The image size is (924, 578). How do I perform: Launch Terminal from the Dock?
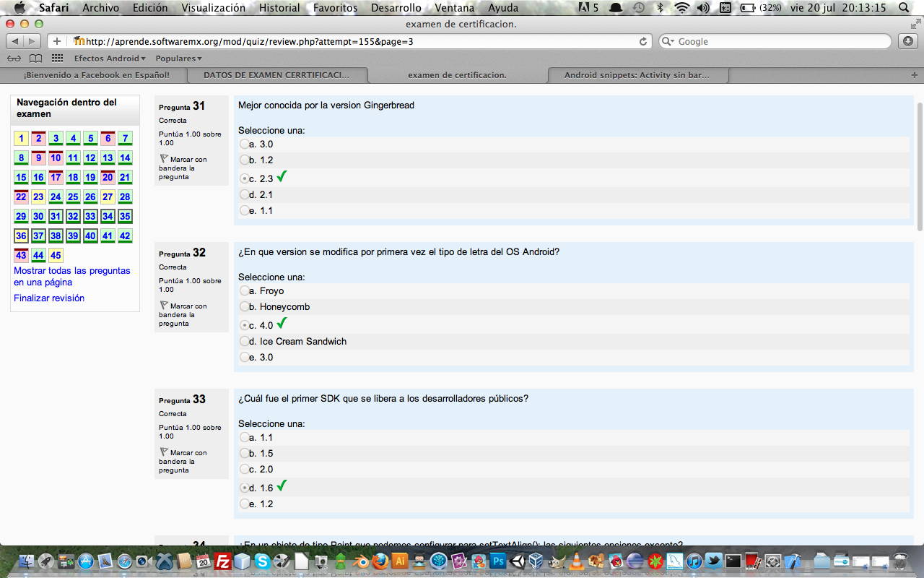pos(733,561)
